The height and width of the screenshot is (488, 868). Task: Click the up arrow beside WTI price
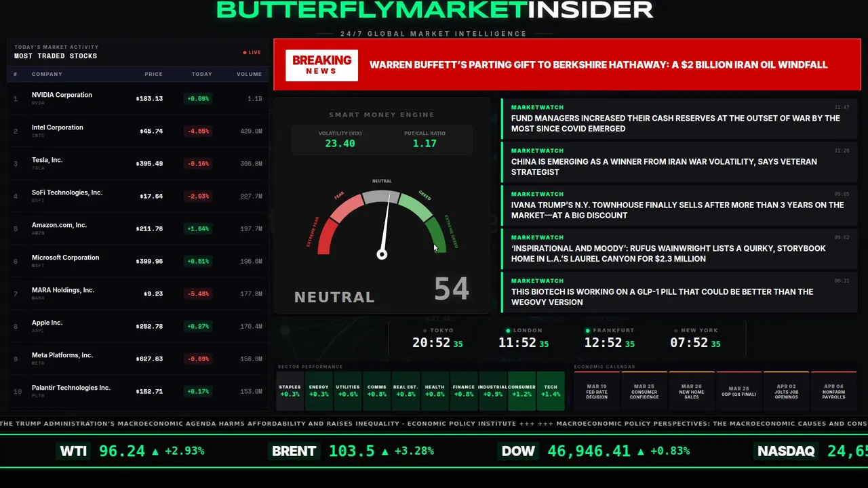155,451
